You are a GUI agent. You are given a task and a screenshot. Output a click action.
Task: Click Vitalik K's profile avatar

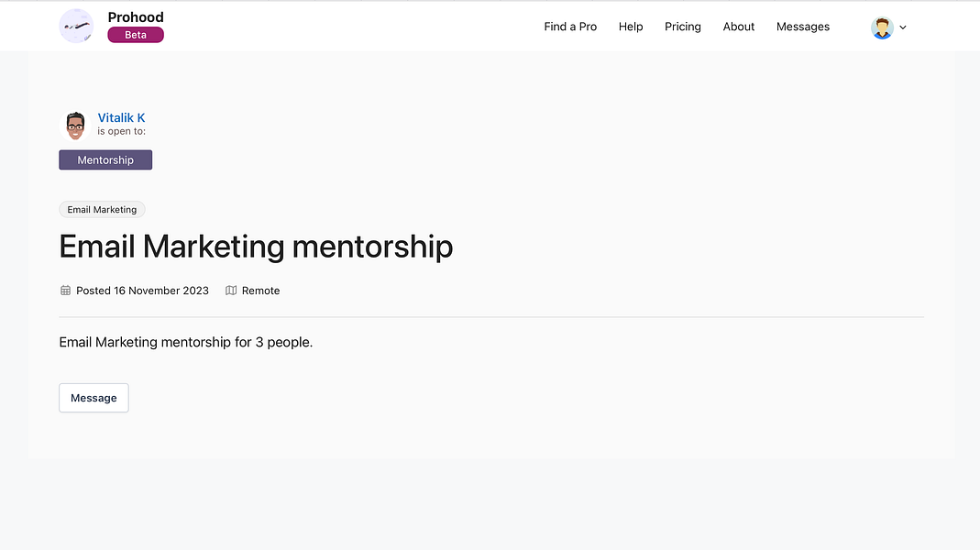pos(75,125)
